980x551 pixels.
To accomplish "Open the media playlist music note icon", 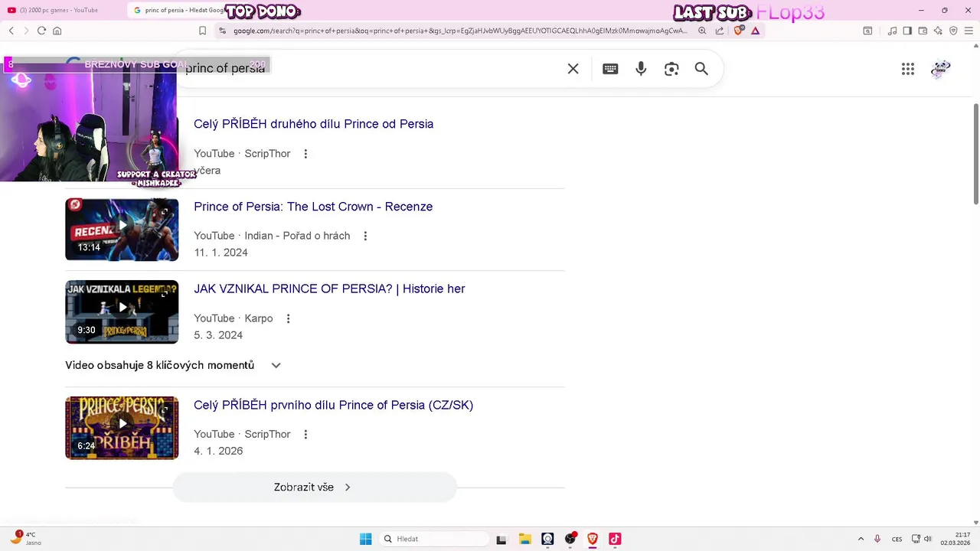I will click(x=892, y=31).
